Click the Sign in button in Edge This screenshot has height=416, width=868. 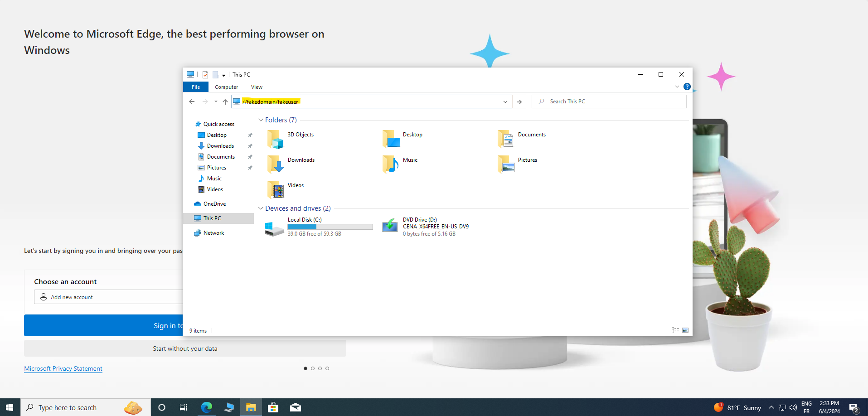103,325
